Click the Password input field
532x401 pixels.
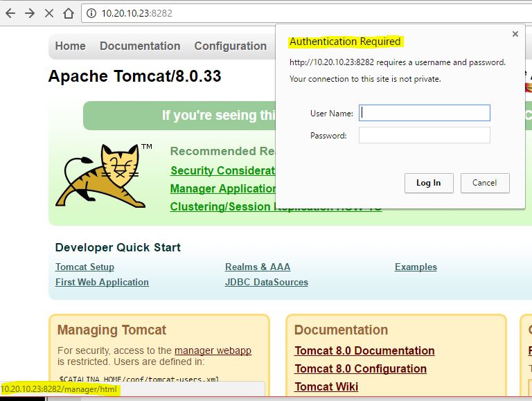[424, 135]
